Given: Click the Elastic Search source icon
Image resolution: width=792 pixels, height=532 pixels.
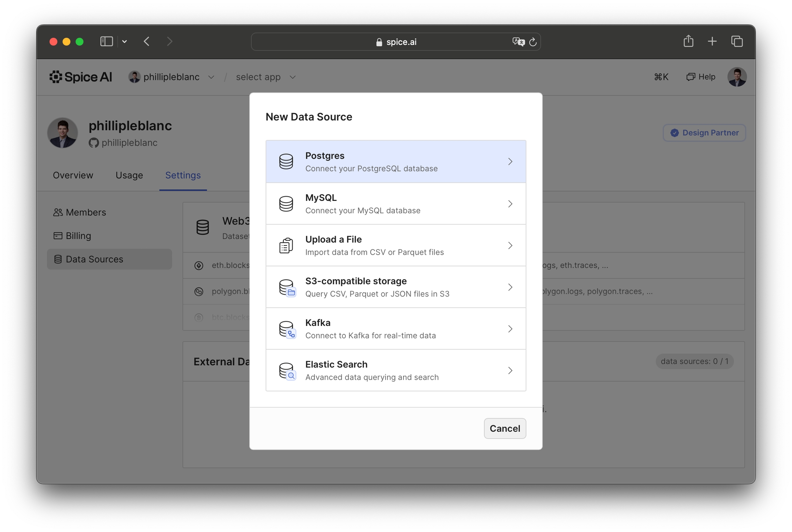Looking at the screenshot, I should pos(286,371).
